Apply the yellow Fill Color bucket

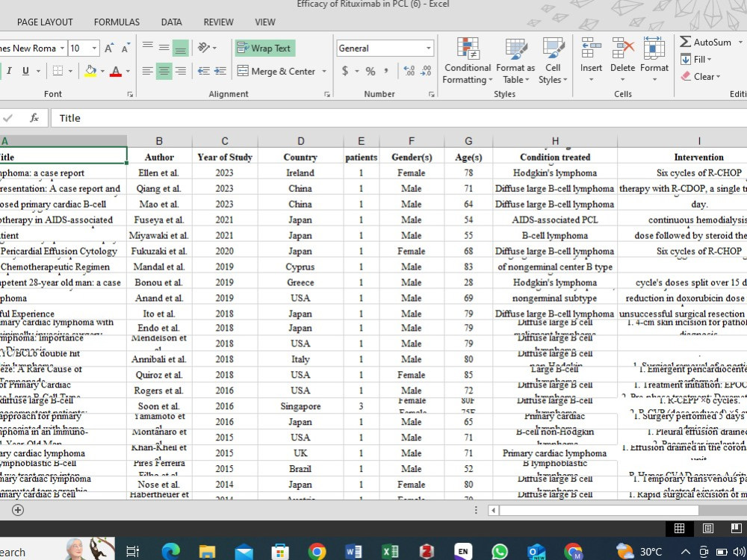90,71
